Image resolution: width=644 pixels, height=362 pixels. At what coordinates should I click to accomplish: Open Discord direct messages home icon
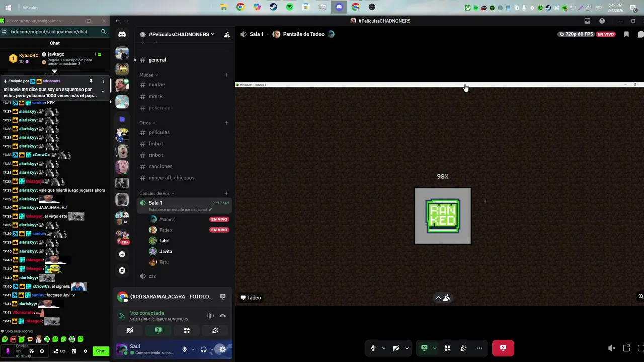click(x=122, y=34)
